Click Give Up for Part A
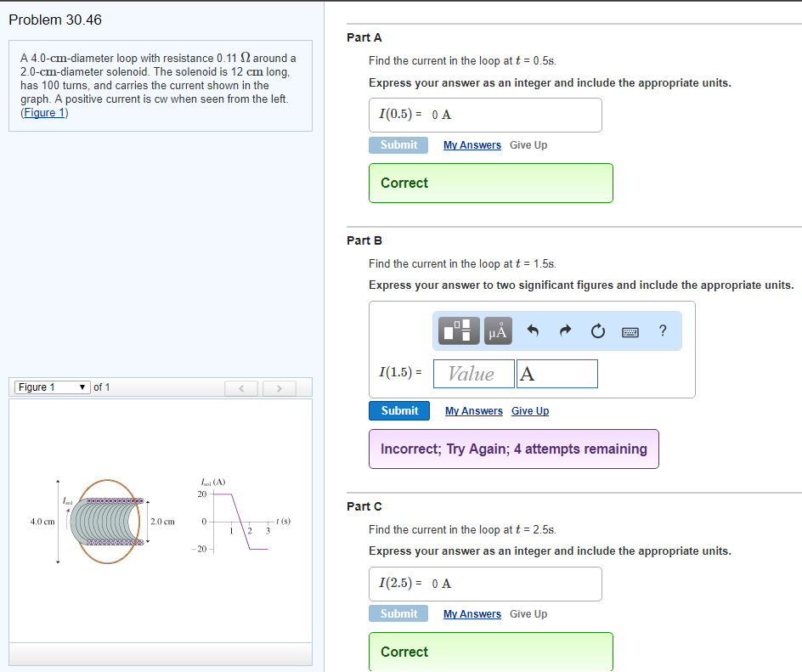 [528, 144]
